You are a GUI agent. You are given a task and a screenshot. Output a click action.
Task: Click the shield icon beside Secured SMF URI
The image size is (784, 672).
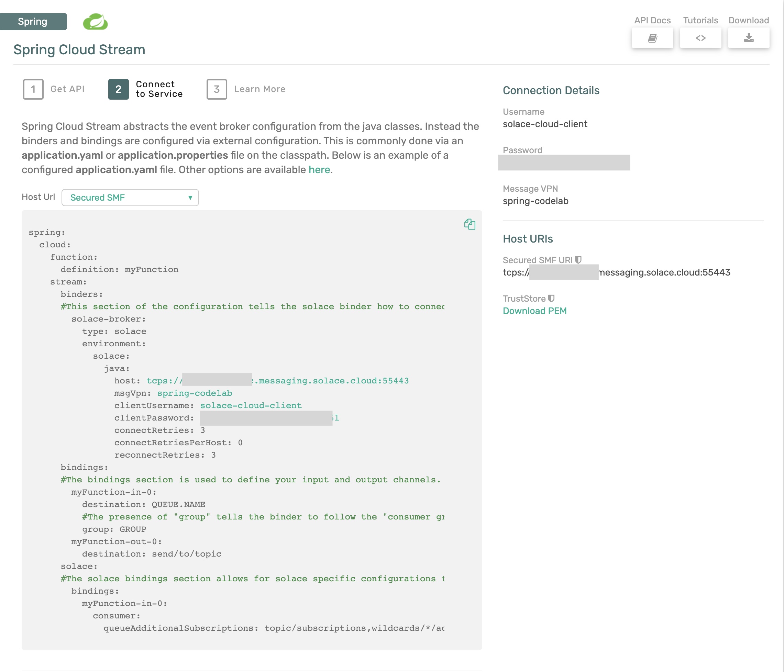click(x=578, y=260)
